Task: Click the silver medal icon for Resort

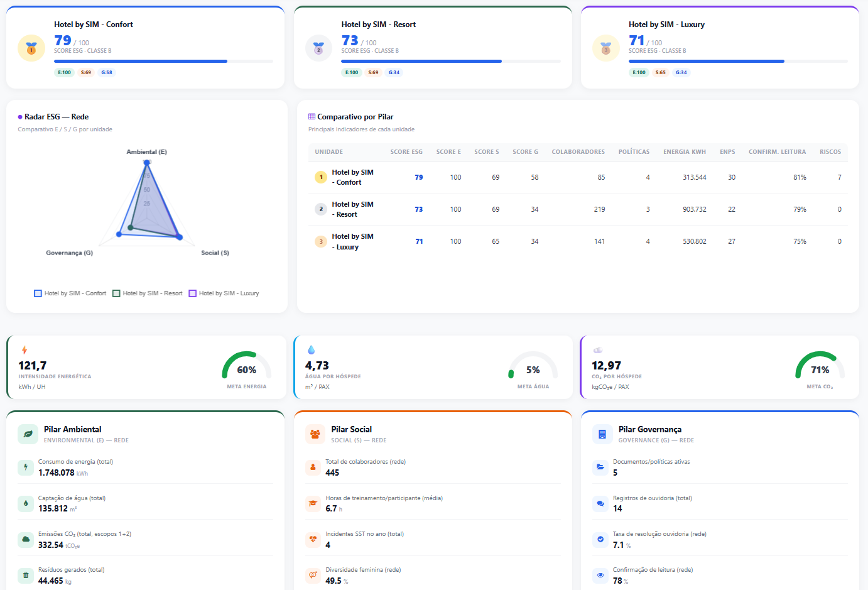Action: tap(318, 48)
